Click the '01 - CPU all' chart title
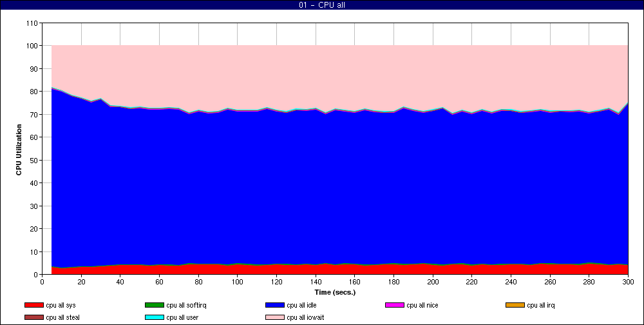Viewport: 644px width, 325px height. coord(322,5)
